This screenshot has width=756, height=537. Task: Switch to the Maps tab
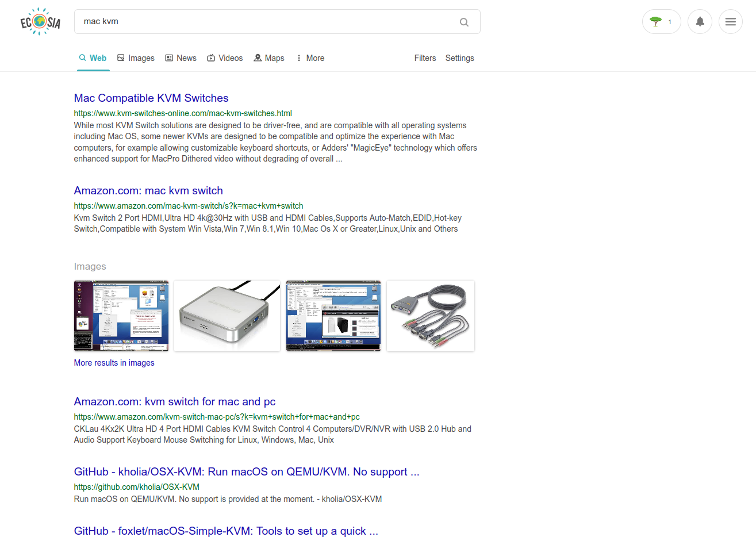(269, 58)
